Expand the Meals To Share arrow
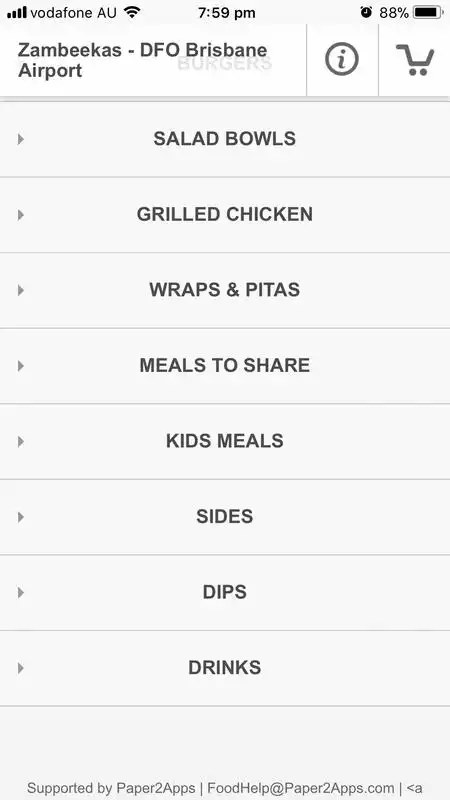The height and width of the screenshot is (800, 450). click(x=20, y=365)
